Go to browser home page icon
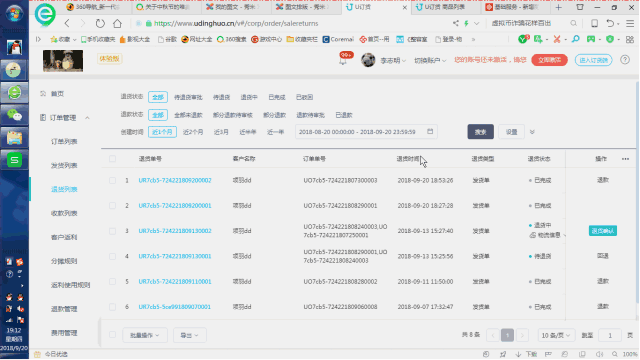 (118, 23)
